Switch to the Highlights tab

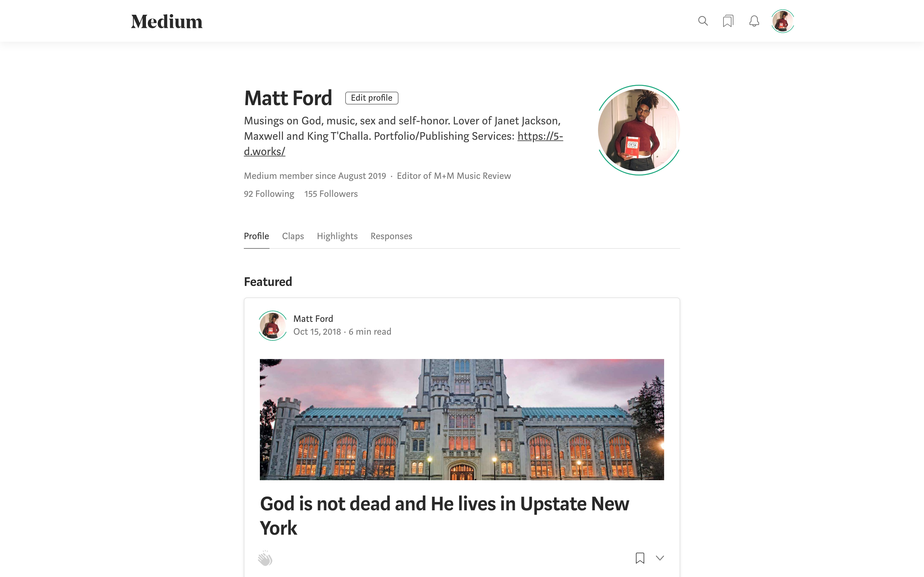(337, 236)
